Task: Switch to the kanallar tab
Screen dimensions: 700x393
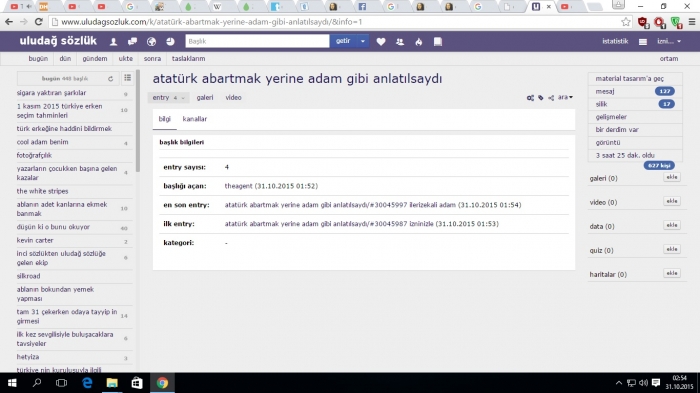Action: click(x=195, y=119)
